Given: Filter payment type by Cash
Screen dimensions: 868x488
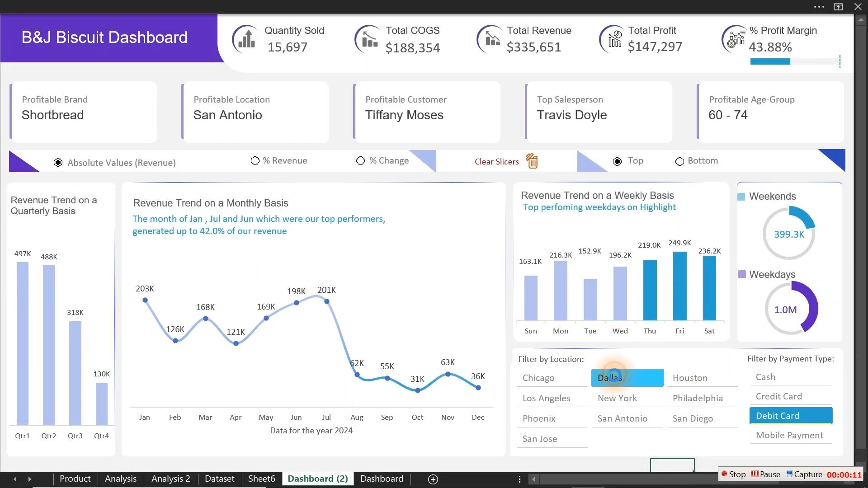Looking at the screenshot, I should click(x=791, y=377).
